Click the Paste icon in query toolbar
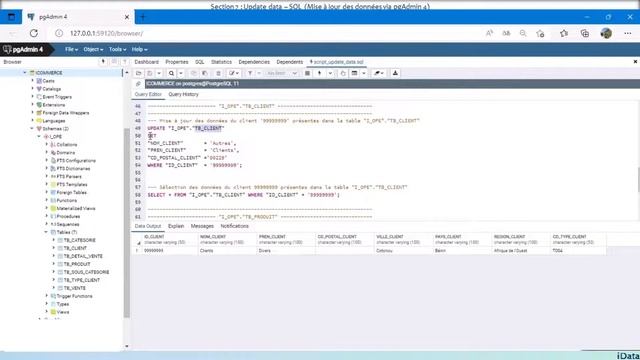Image resolution: width=640 pixels, height=360 pixels. pyautogui.click(x=205, y=73)
